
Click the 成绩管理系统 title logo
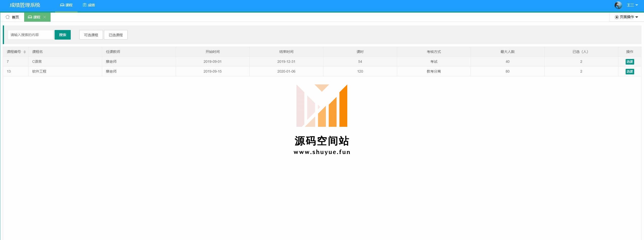25,5
